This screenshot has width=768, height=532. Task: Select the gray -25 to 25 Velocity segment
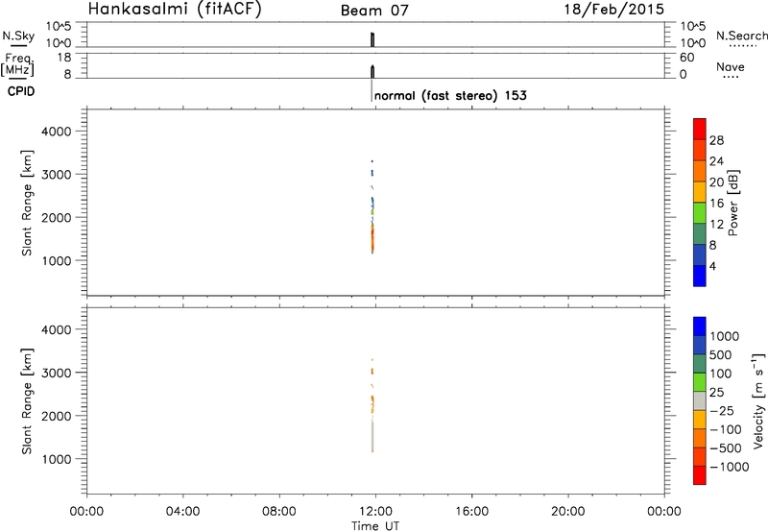click(x=700, y=401)
